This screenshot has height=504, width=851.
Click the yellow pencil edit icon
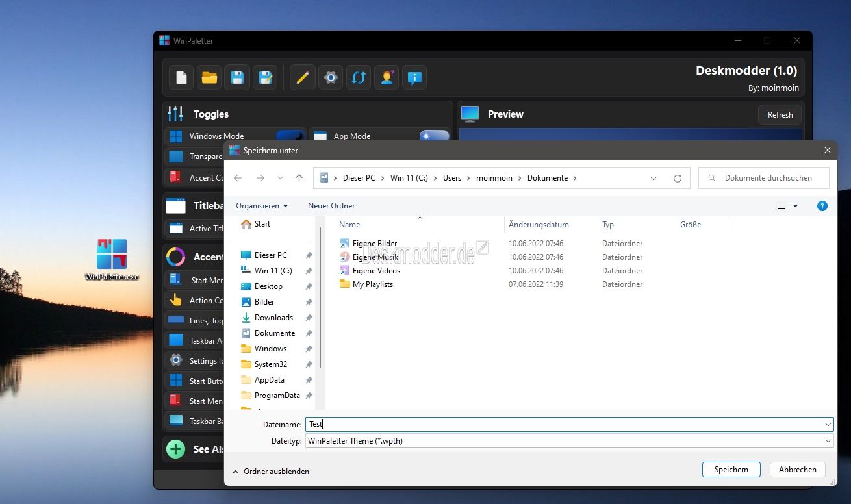click(302, 78)
